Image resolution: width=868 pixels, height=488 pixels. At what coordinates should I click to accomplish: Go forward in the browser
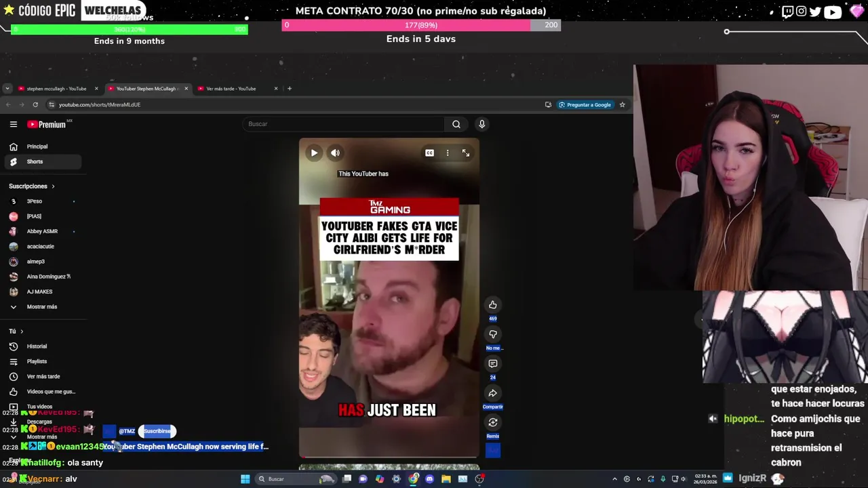click(x=21, y=104)
